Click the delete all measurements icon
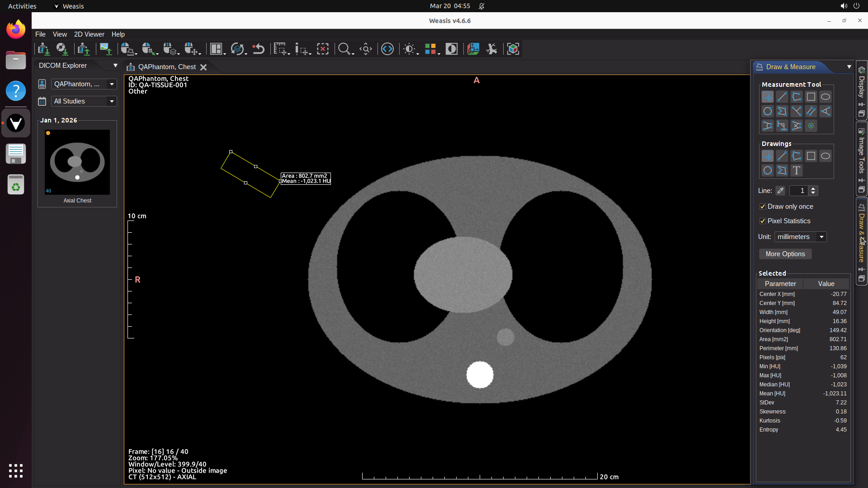The image size is (868, 488). (x=323, y=49)
